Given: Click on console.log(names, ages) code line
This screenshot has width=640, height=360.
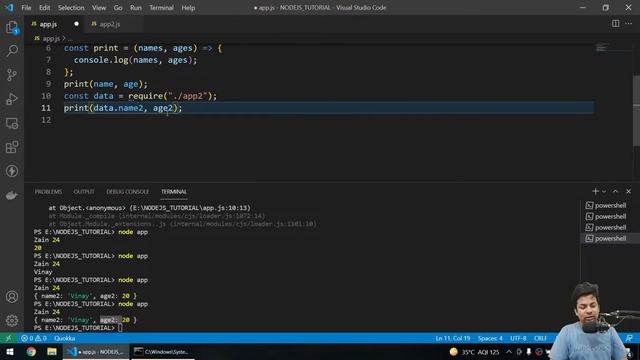Looking at the screenshot, I should click(x=135, y=60).
